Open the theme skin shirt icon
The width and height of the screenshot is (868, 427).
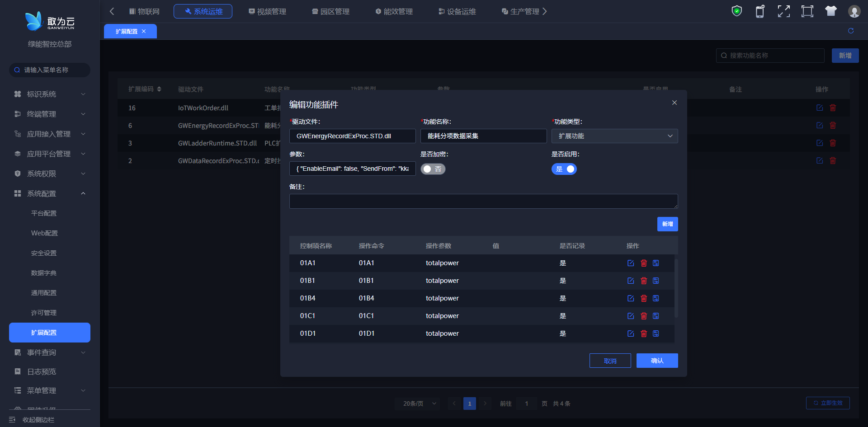(830, 11)
